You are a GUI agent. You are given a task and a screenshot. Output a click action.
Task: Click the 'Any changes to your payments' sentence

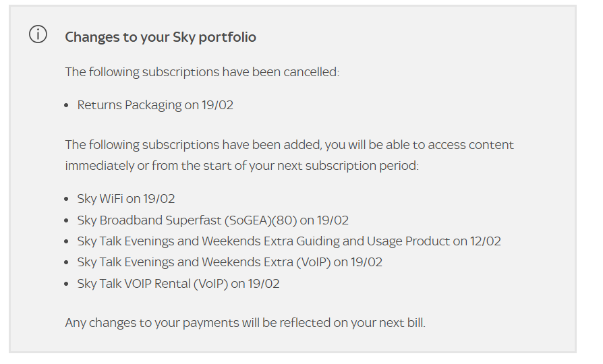point(245,323)
